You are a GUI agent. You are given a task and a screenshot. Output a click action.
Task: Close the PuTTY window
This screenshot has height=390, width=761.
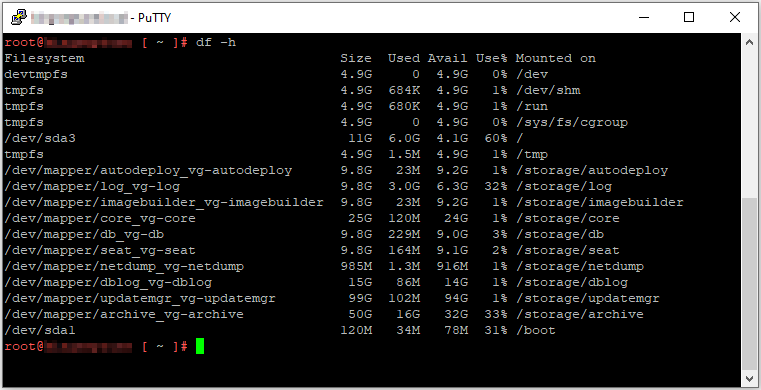[734, 17]
